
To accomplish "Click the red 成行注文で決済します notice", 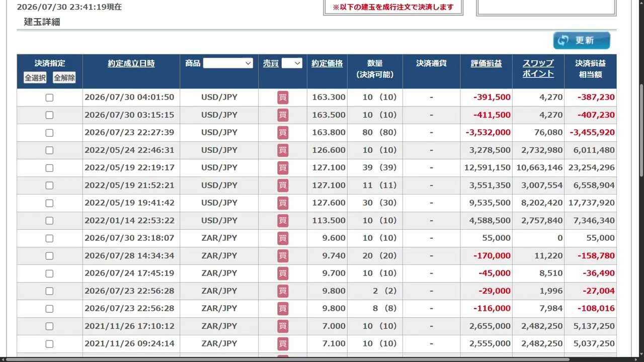I will pos(393,7).
